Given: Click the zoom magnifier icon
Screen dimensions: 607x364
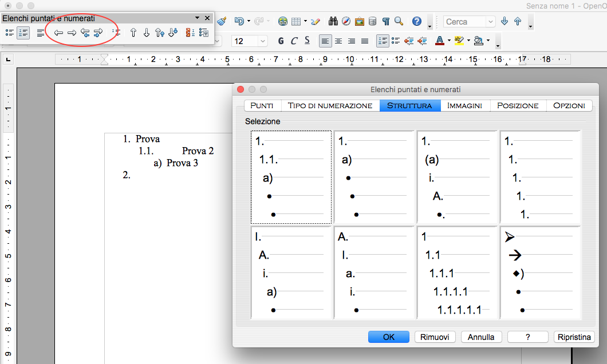Looking at the screenshot, I should pos(399,21).
